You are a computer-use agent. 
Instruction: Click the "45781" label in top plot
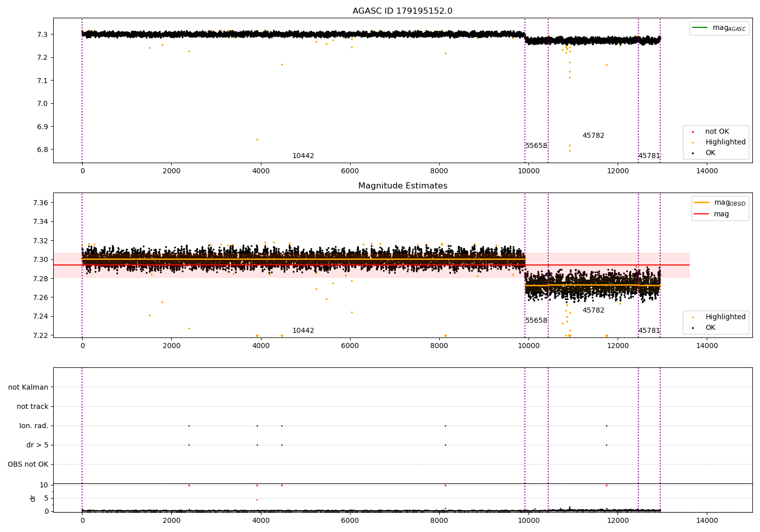pos(649,156)
